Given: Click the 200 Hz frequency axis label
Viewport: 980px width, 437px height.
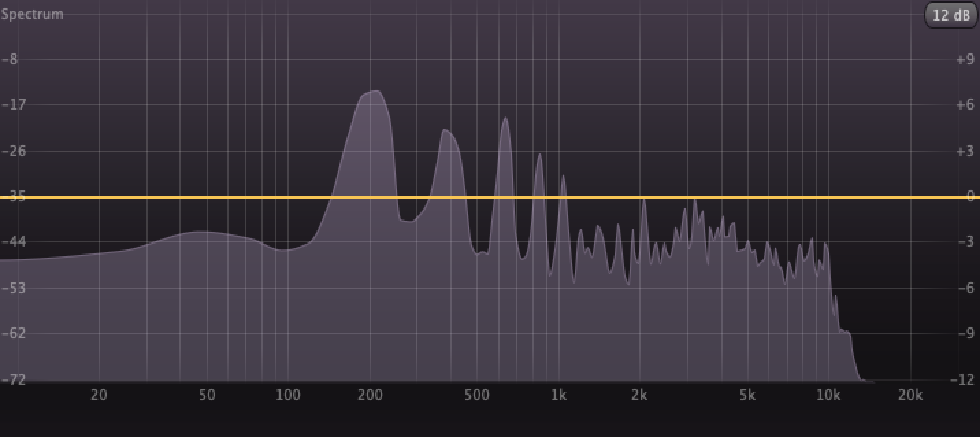Looking at the screenshot, I should point(370,395).
